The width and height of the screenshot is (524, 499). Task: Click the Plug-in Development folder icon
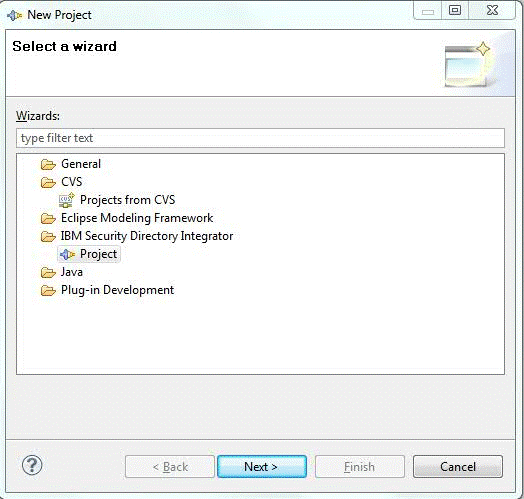click(x=48, y=290)
